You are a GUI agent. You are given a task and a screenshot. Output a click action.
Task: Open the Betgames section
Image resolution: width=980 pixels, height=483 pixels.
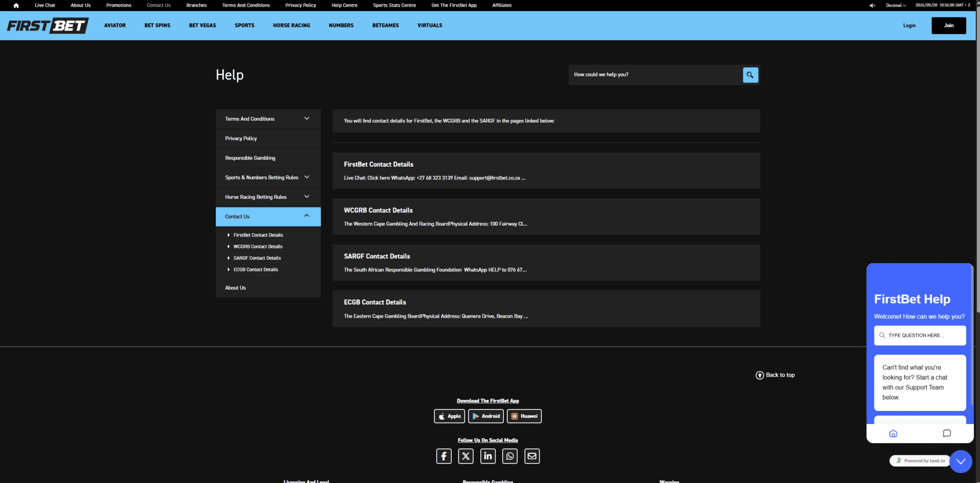tap(385, 26)
